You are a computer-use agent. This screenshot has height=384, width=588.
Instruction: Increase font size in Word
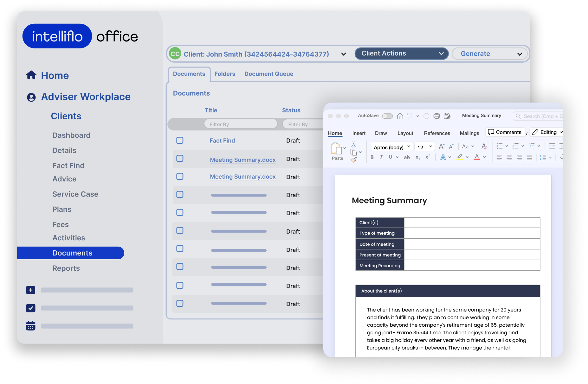442,146
